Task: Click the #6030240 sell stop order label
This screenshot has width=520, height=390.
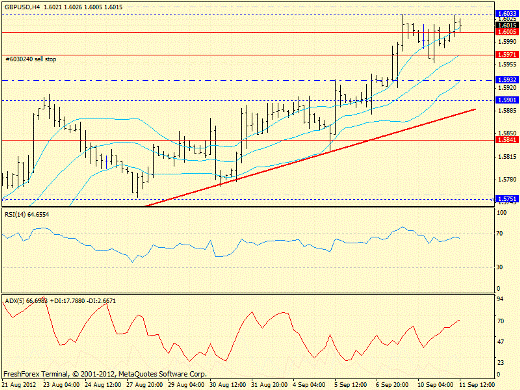Action: [x=31, y=59]
